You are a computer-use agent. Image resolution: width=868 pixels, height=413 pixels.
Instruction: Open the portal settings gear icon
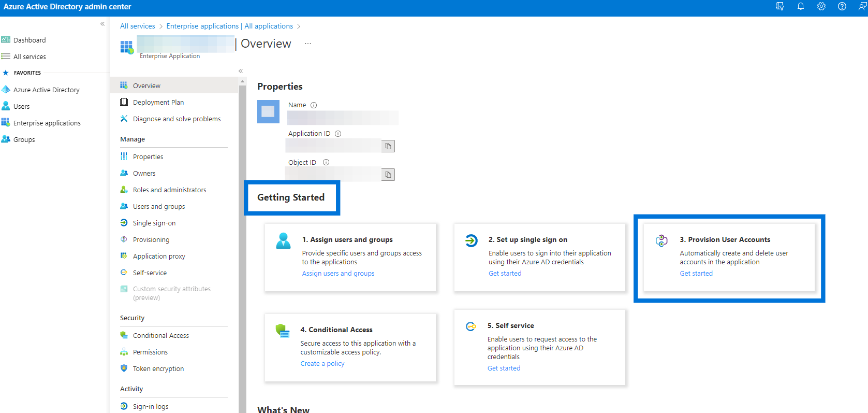821,7
